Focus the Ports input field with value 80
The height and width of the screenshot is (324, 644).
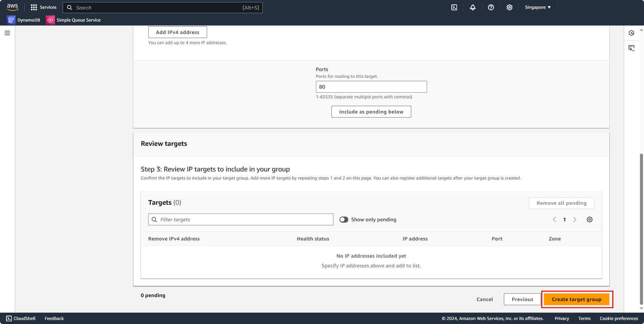click(371, 87)
